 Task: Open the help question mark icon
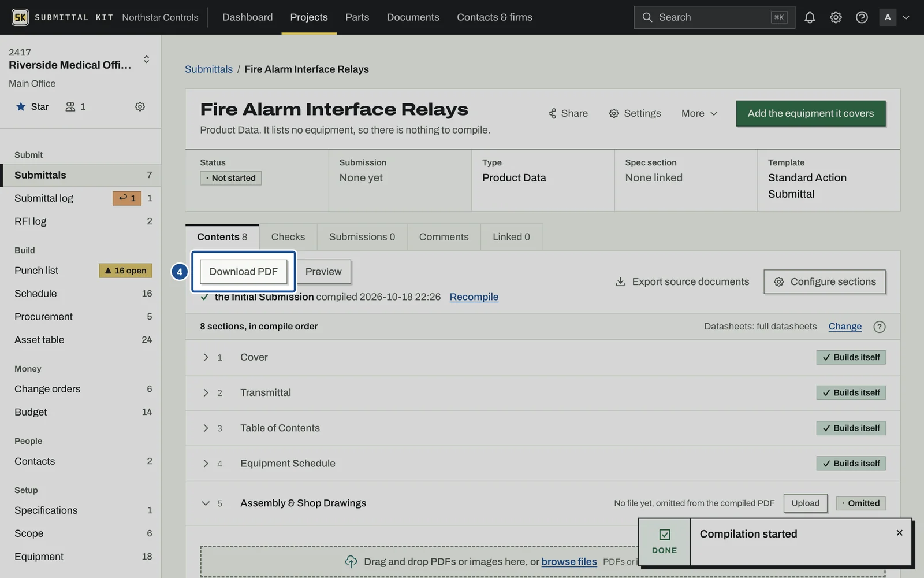coord(862,17)
